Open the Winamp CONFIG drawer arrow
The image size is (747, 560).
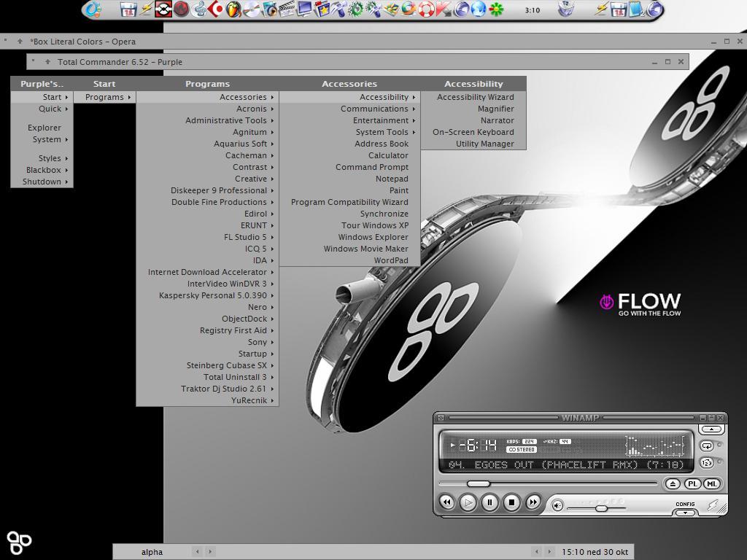[685, 513]
